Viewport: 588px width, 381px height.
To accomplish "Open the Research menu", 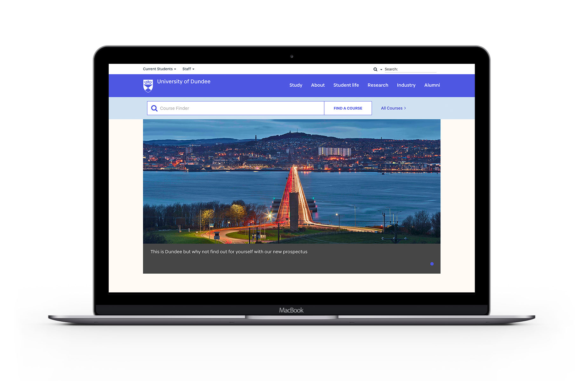I will click(378, 85).
